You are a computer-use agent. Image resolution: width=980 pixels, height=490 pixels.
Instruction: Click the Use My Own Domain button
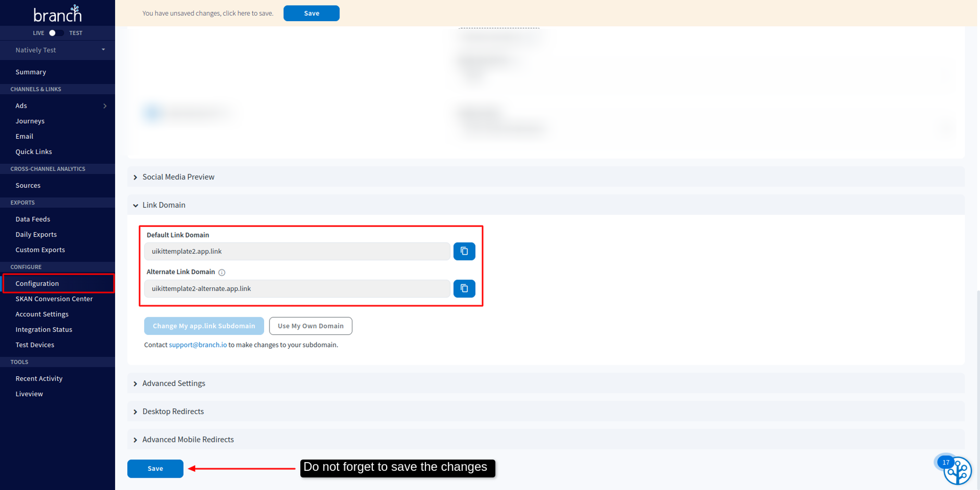click(310, 326)
